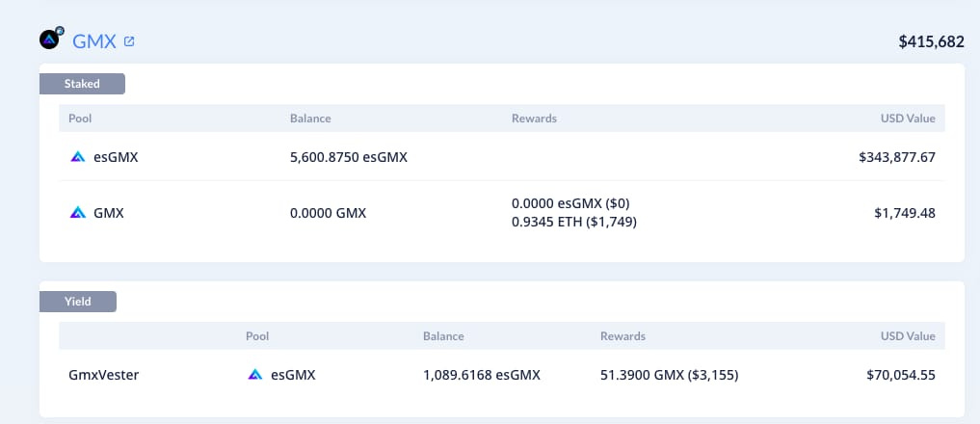This screenshot has width=980, height=424.
Task: Click the Pool column header in Yield
Action: pyautogui.click(x=257, y=335)
